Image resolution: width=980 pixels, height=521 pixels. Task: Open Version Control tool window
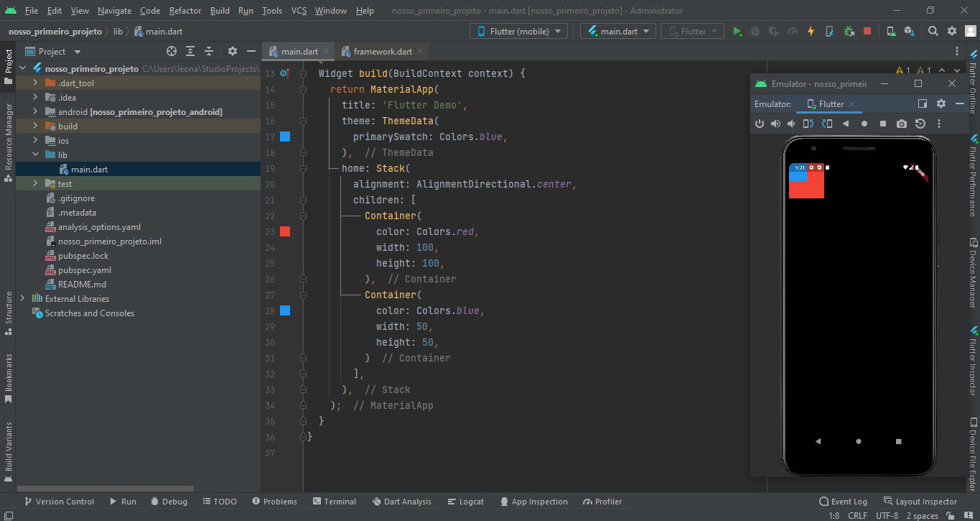point(59,502)
